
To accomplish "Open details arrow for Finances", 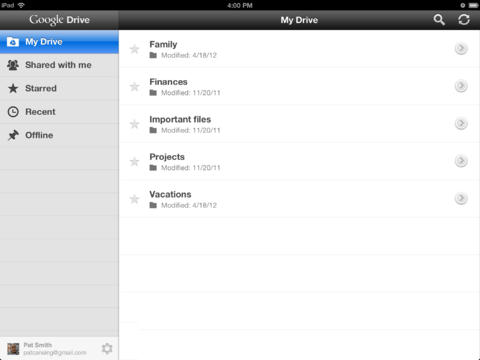I will (x=461, y=86).
